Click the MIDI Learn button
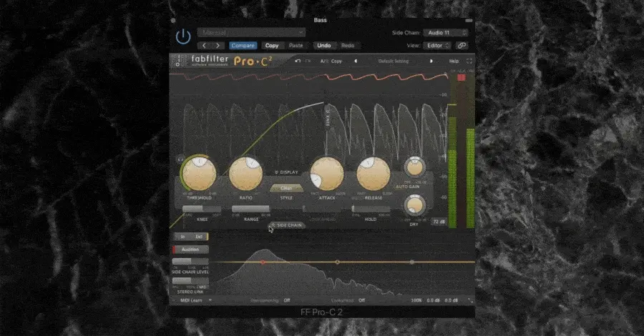The image size is (644, 336). point(191,300)
